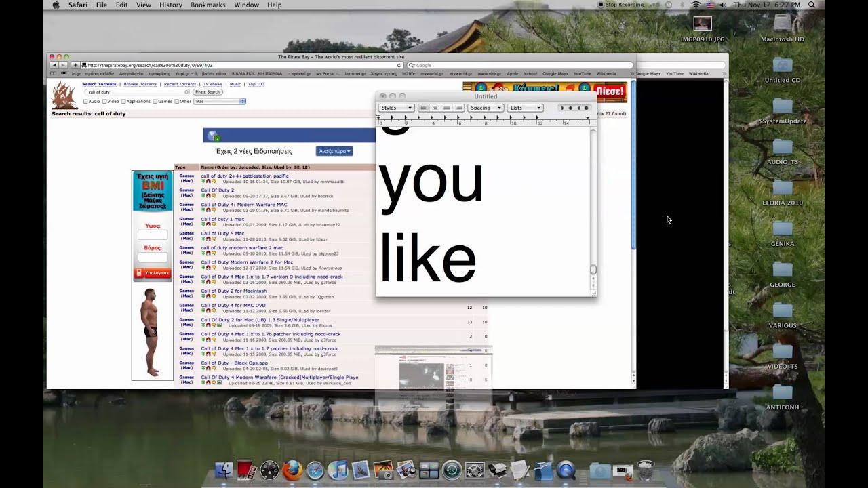Select the IMGP0910.JPG desktop thumbnail
The image size is (868, 488).
[703, 24]
